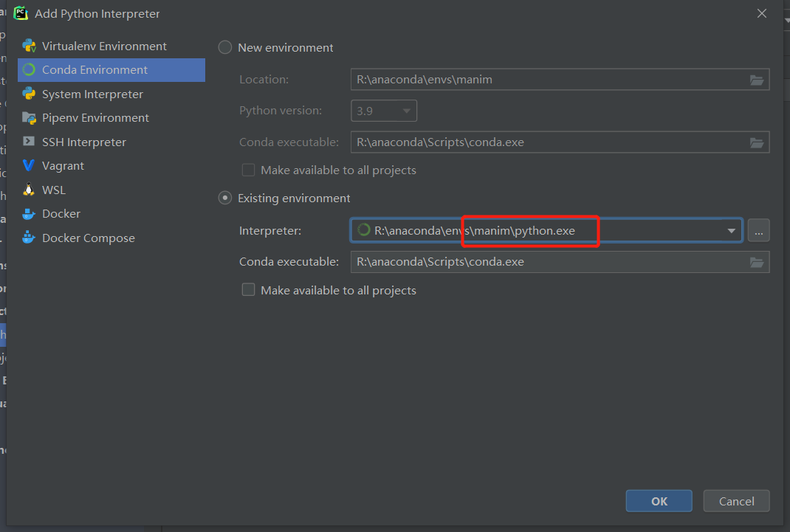Click conda icon inside Interpreter field

click(x=363, y=230)
